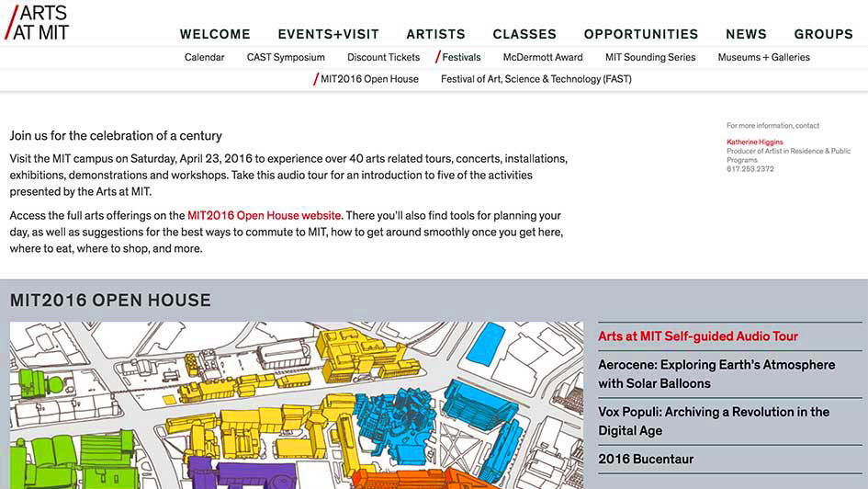This screenshot has width=868, height=489.
Task: Open the News section
Action: [x=746, y=34]
